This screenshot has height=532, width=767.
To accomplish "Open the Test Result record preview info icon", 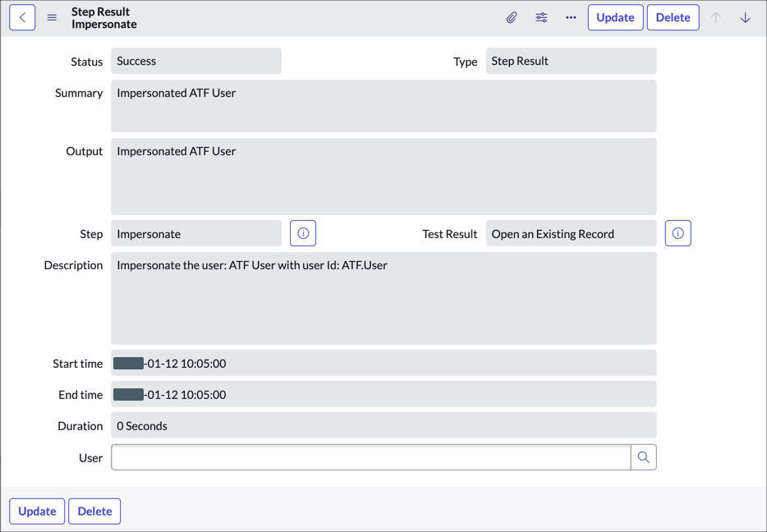I will point(677,232).
